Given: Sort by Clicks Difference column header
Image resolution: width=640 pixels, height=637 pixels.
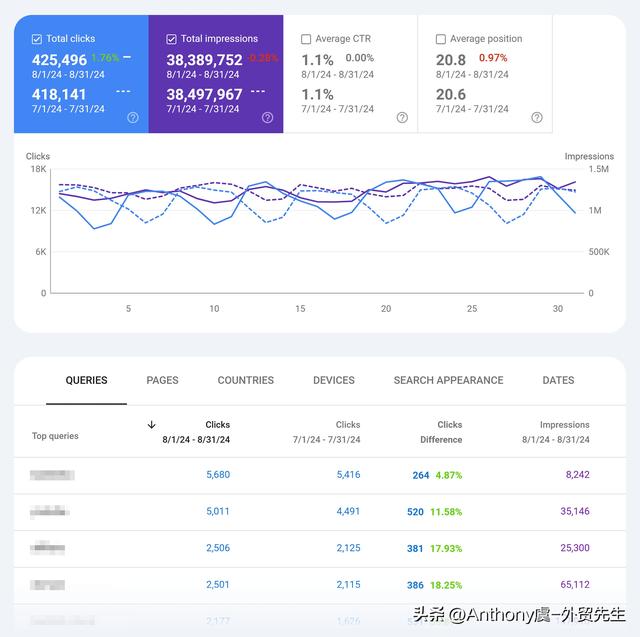Looking at the screenshot, I should 441,432.
